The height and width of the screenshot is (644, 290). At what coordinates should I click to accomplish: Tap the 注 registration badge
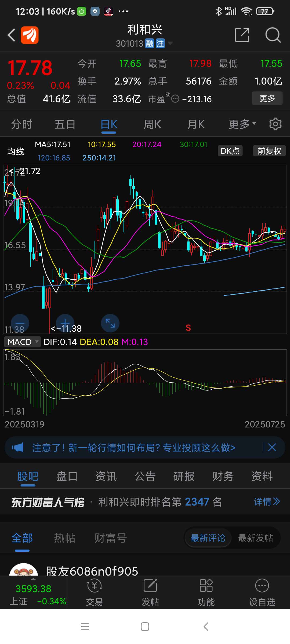click(x=160, y=43)
